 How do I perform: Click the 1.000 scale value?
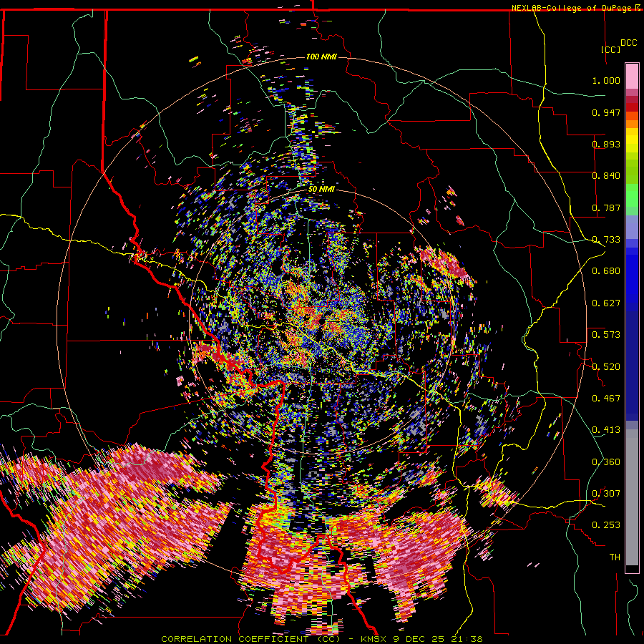(606, 80)
